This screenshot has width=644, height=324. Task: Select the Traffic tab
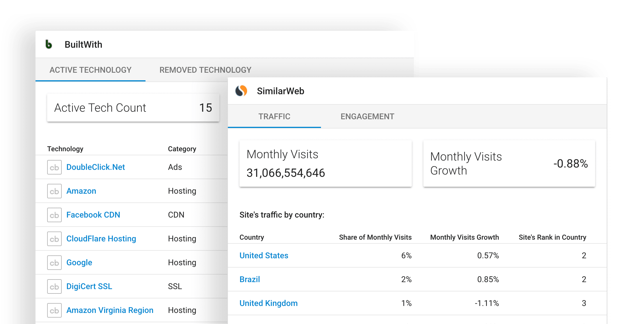[x=274, y=117]
